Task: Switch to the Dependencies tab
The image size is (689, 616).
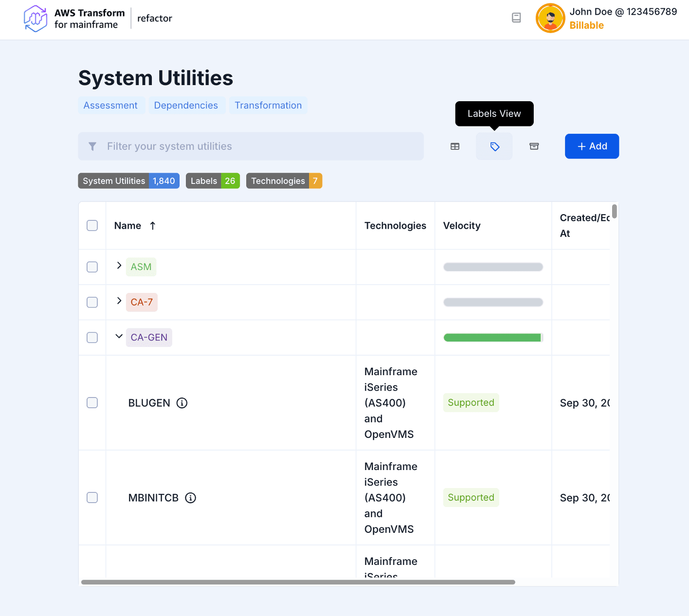Action: point(186,105)
